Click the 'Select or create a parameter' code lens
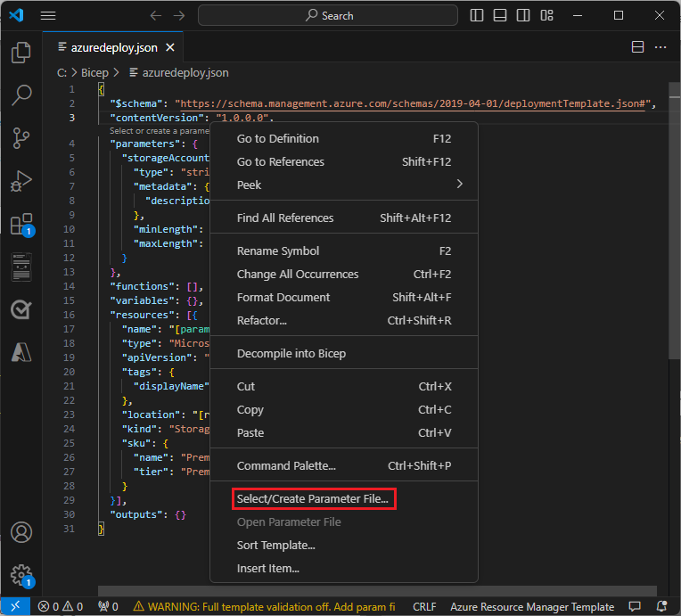 click(159, 131)
